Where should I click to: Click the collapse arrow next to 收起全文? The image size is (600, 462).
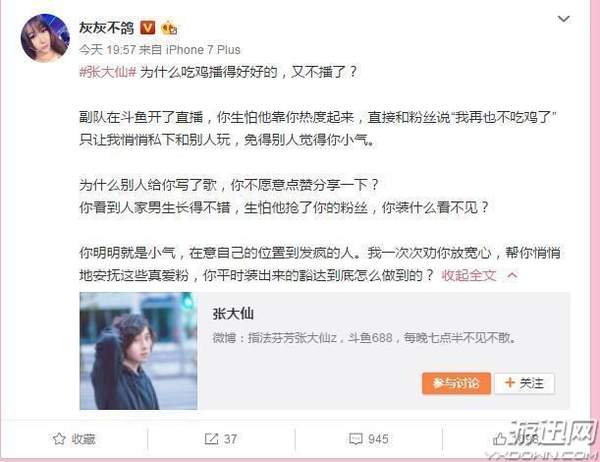pyautogui.click(x=512, y=275)
